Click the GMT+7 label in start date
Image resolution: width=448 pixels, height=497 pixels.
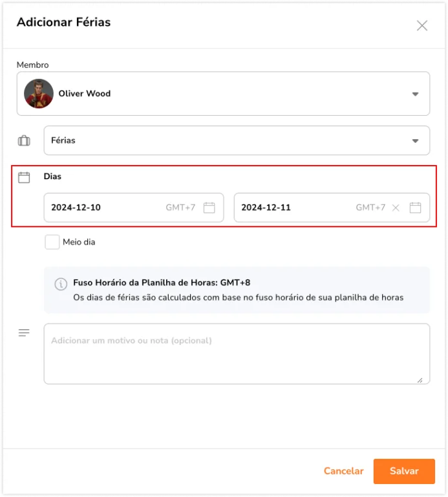[180, 208]
